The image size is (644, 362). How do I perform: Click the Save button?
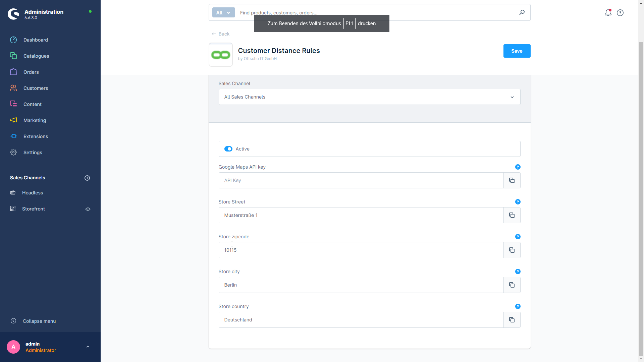point(516,50)
